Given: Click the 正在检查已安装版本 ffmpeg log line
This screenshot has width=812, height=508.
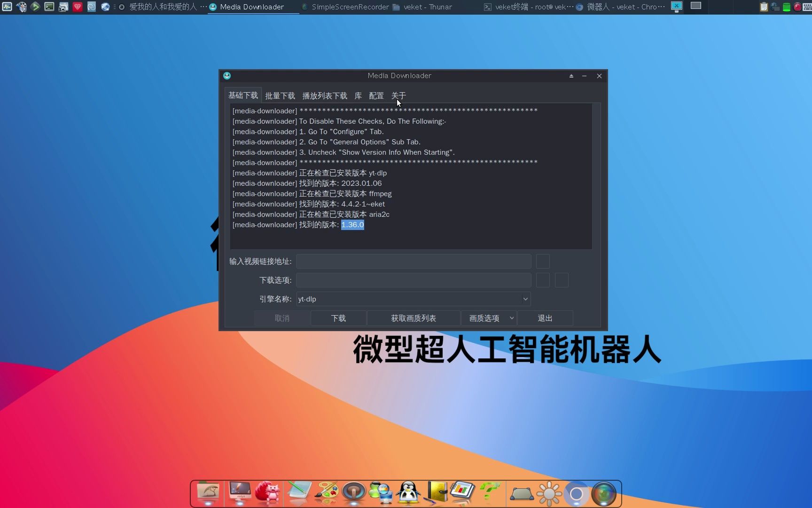Looking at the screenshot, I should [x=312, y=194].
